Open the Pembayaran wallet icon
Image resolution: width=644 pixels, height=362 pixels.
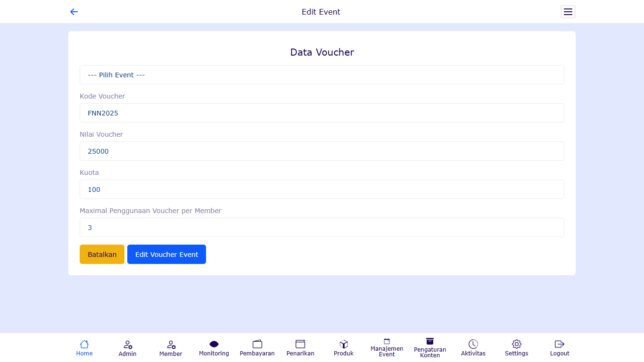click(x=257, y=345)
